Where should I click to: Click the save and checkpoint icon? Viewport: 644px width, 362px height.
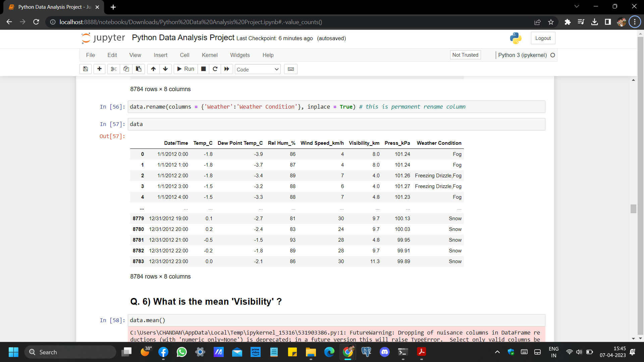tap(85, 69)
